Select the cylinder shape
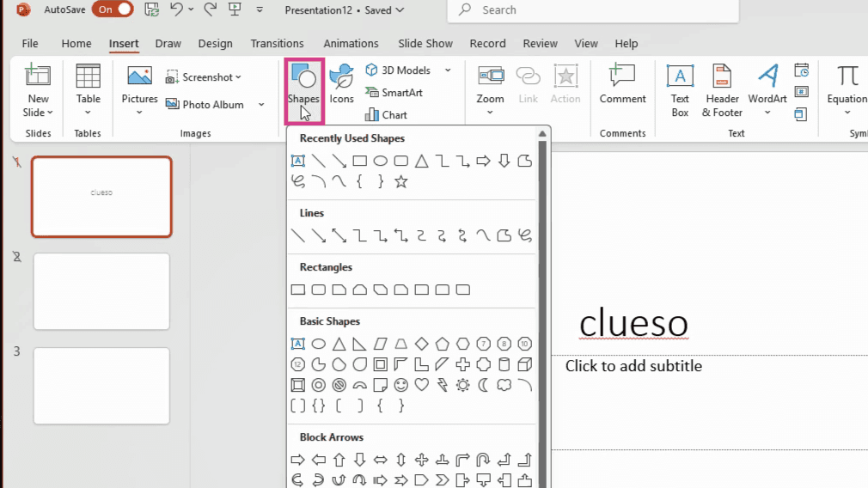Viewport: 868px width, 488px height. [504, 364]
